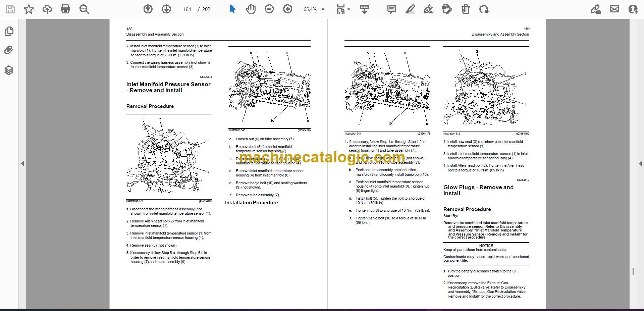
Task: Click the 'Start By:' text
Action: 450,216
